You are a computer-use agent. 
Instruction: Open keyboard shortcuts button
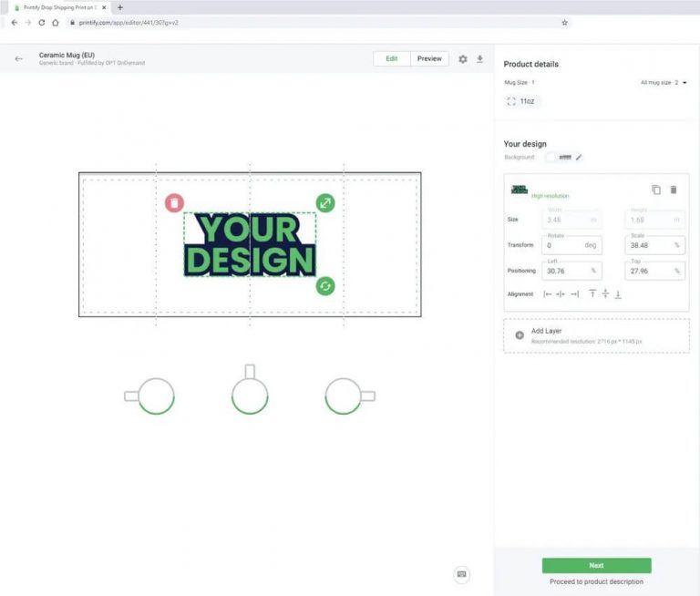[462, 574]
